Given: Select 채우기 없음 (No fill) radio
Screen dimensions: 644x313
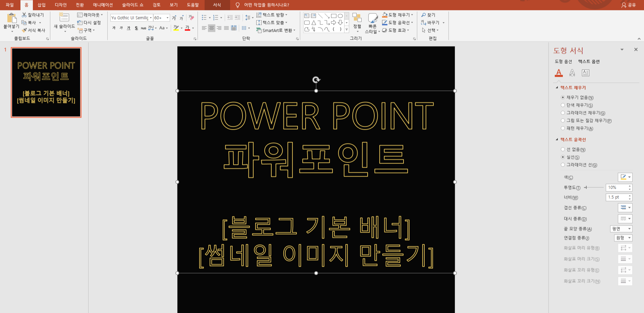Looking at the screenshot, I should coord(563,98).
